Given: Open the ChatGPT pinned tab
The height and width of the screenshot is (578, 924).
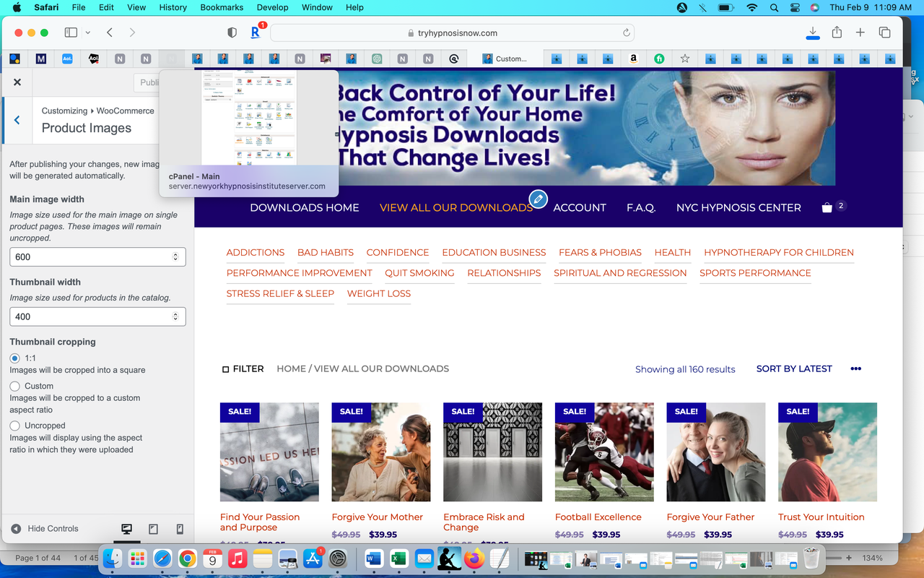Looking at the screenshot, I should (x=377, y=59).
